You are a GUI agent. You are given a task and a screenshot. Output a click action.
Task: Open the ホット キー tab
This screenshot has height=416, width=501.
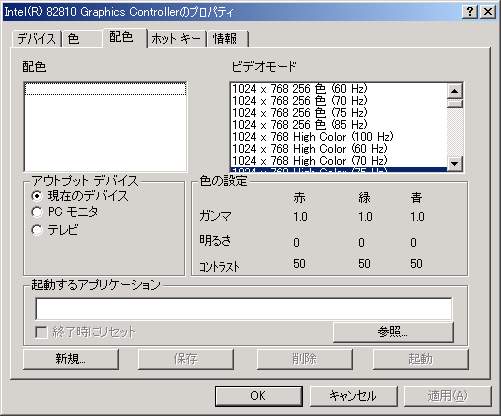pyautogui.click(x=176, y=39)
